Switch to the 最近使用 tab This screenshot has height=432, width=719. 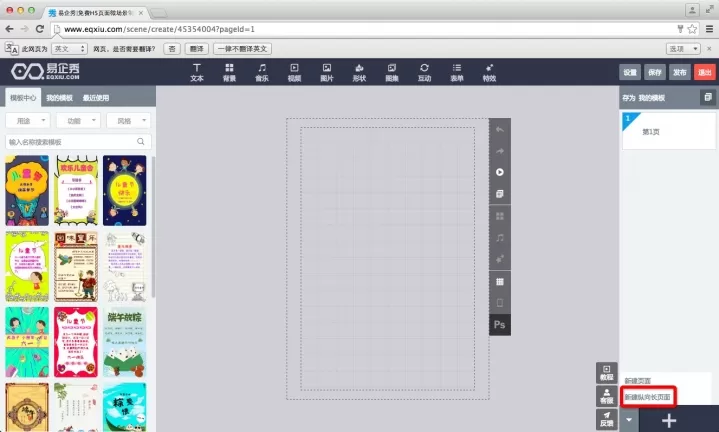(x=96, y=98)
